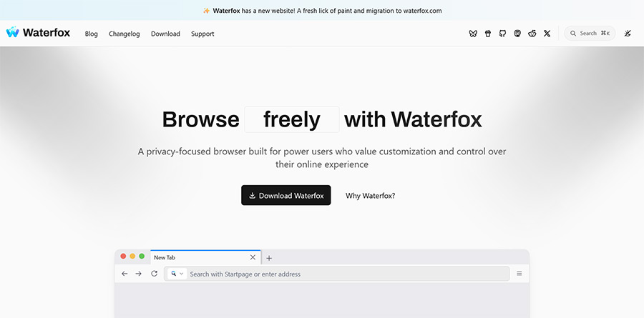Click the Startpage address bar field

pos(343,274)
